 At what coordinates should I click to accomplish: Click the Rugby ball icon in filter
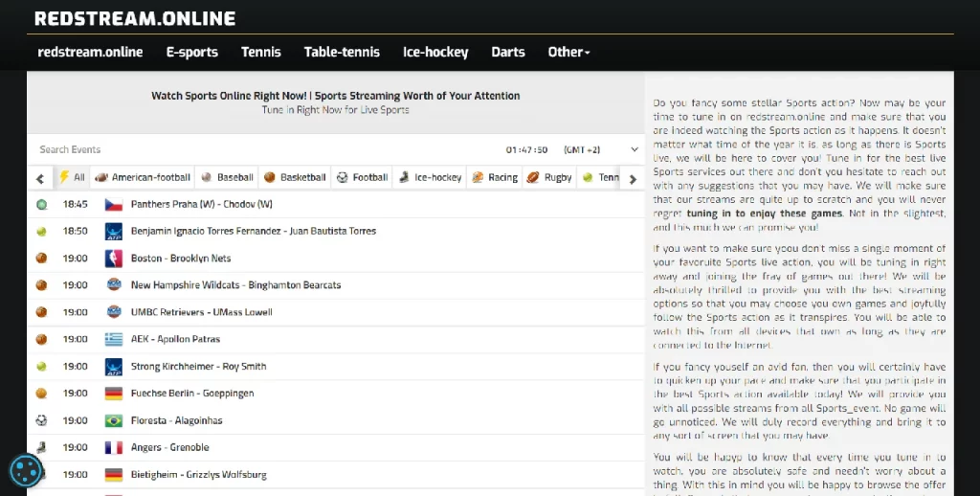pyautogui.click(x=532, y=178)
